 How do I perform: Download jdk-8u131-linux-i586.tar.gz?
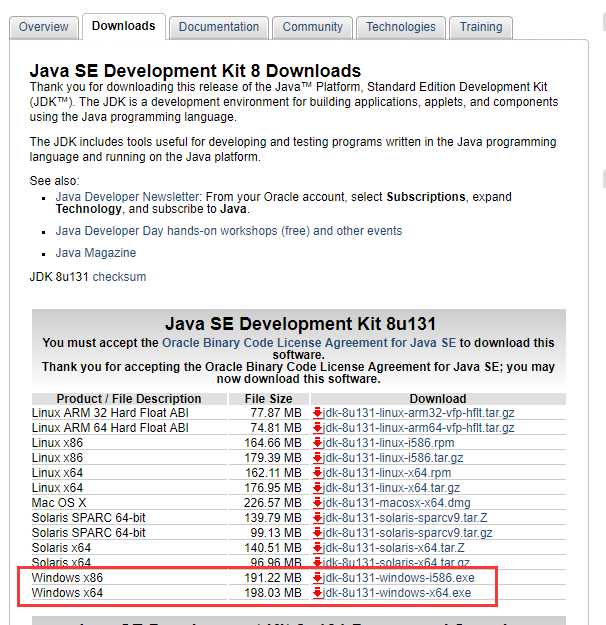coord(393,458)
